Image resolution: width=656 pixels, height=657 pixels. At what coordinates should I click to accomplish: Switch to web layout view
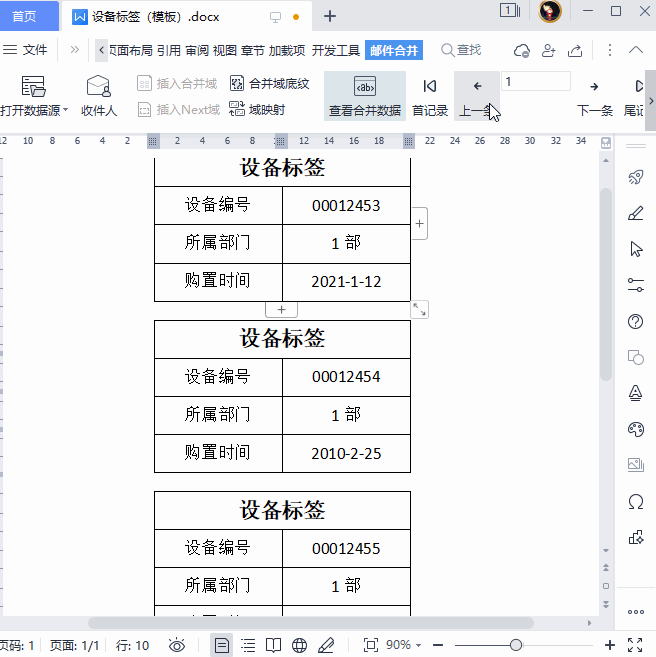[x=299, y=645]
